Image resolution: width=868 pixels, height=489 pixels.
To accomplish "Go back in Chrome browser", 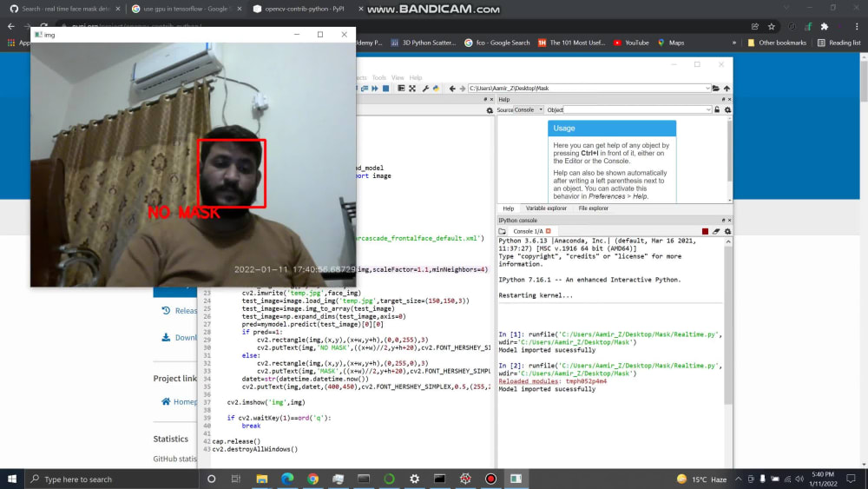I will pos(11,26).
